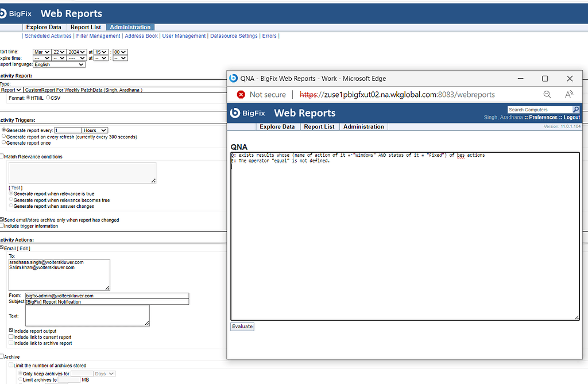588x384 pixels.
Task: Switch to the Report List tab
Action: (x=86, y=26)
